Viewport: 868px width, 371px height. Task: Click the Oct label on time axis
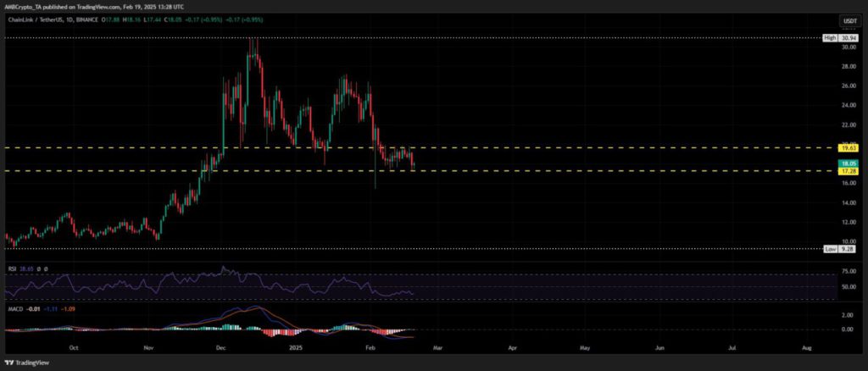74,347
